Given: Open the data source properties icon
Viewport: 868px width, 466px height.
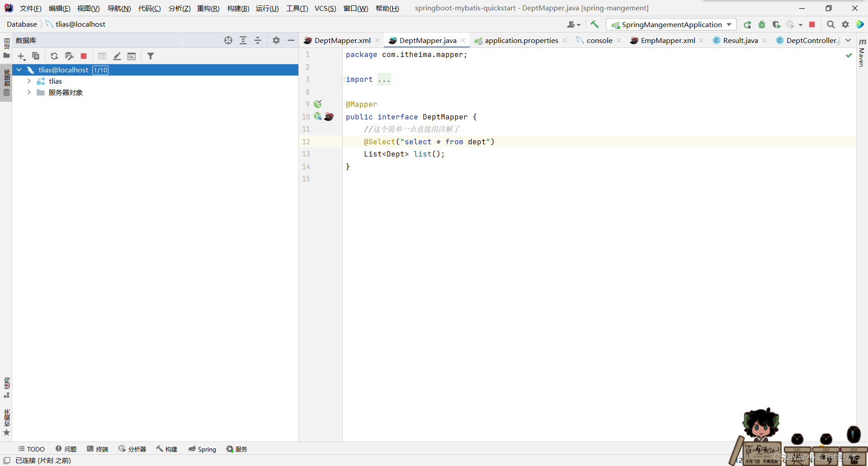Looking at the screenshot, I should (69, 56).
